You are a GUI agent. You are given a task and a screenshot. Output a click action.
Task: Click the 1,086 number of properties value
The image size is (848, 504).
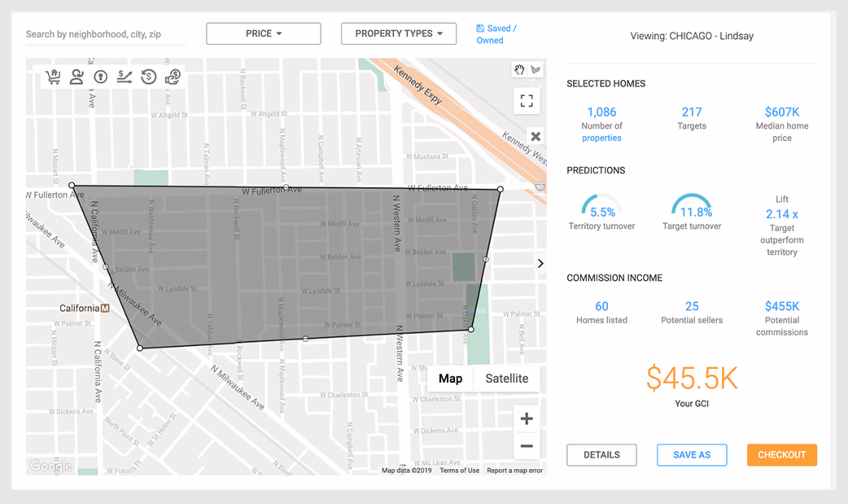602,112
